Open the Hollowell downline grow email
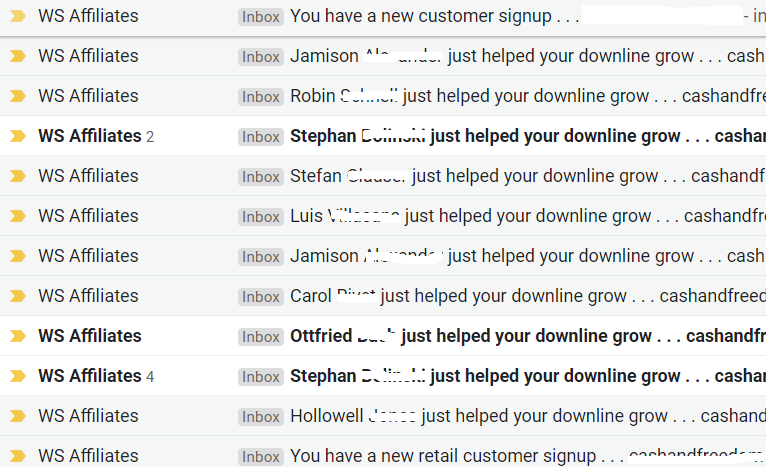Screen dimensions: 766x467 [x=383, y=416]
